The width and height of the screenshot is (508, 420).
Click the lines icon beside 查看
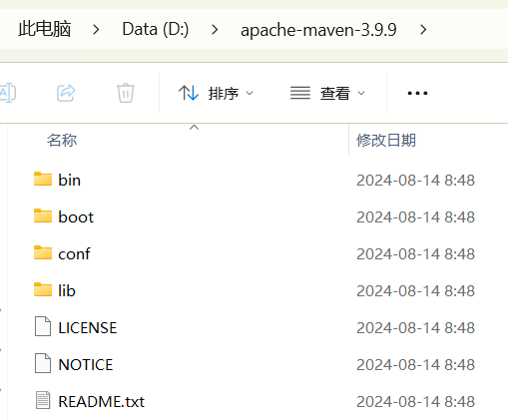[x=300, y=93]
